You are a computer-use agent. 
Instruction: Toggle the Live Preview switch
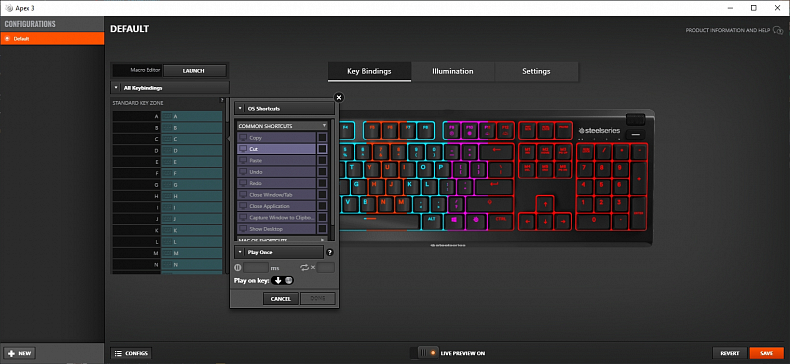(425, 353)
